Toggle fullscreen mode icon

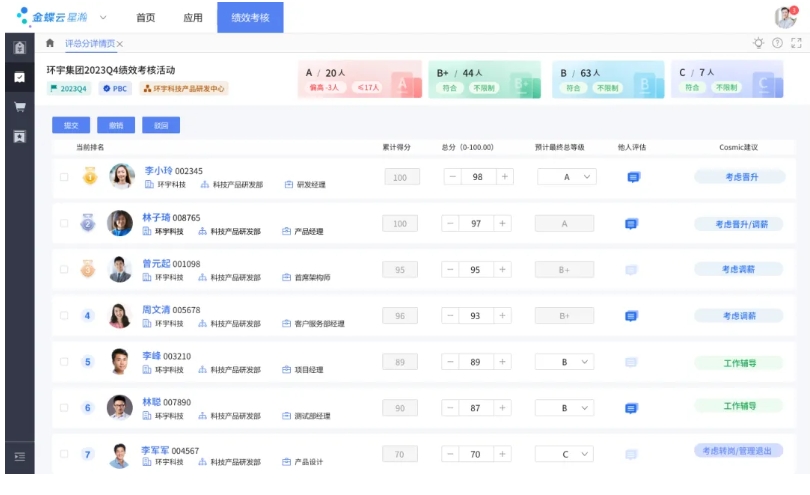796,43
